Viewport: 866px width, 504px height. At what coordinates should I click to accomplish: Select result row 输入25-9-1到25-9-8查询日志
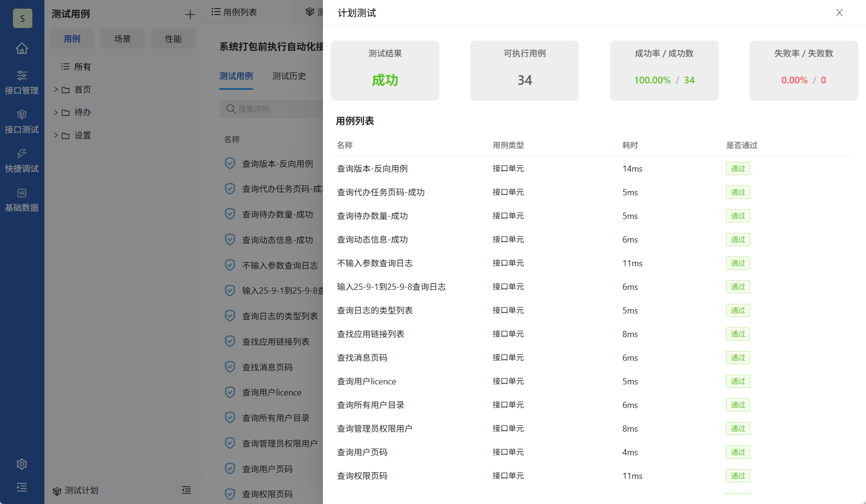pyautogui.click(x=591, y=287)
